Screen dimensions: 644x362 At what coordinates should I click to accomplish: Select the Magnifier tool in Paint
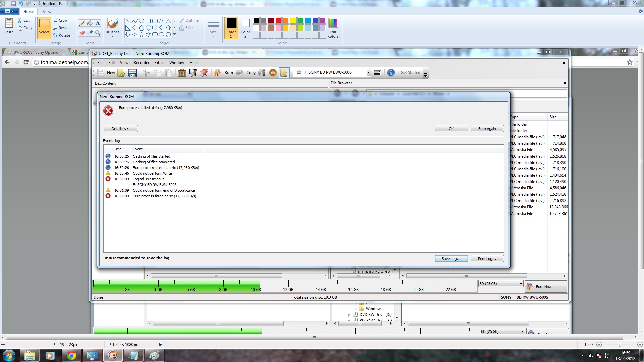pyautogui.click(x=98, y=33)
